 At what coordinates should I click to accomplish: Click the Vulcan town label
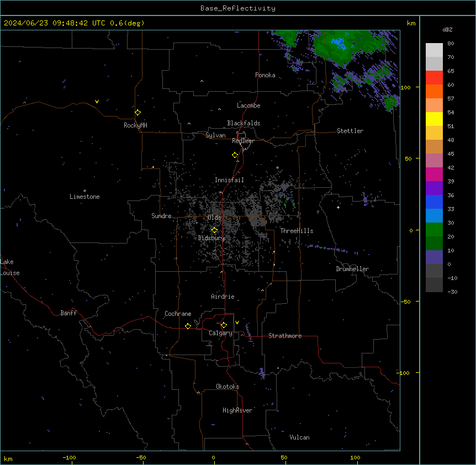tap(300, 437)
